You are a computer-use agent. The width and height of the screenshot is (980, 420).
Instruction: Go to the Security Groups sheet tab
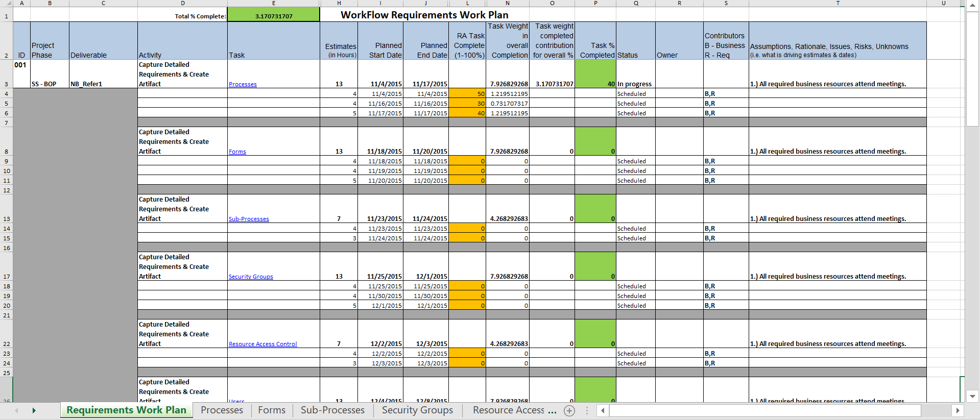pyautogui.click(x=417, y=410)
